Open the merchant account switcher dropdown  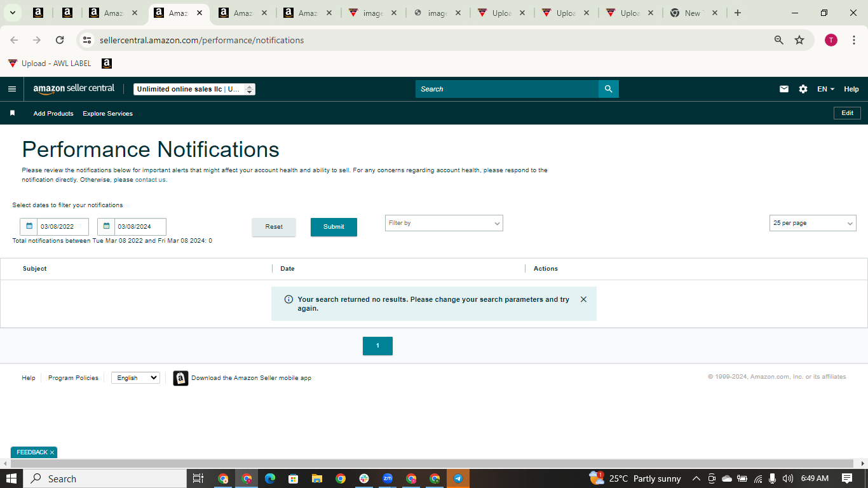coord(194,89)
